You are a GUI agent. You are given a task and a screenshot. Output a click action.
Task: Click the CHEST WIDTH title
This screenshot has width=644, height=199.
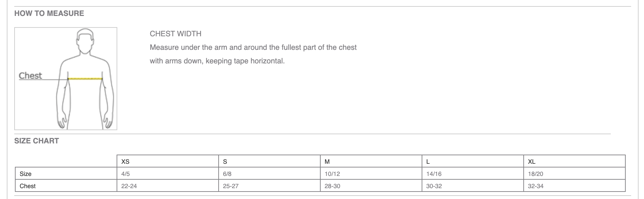(176, 34)
